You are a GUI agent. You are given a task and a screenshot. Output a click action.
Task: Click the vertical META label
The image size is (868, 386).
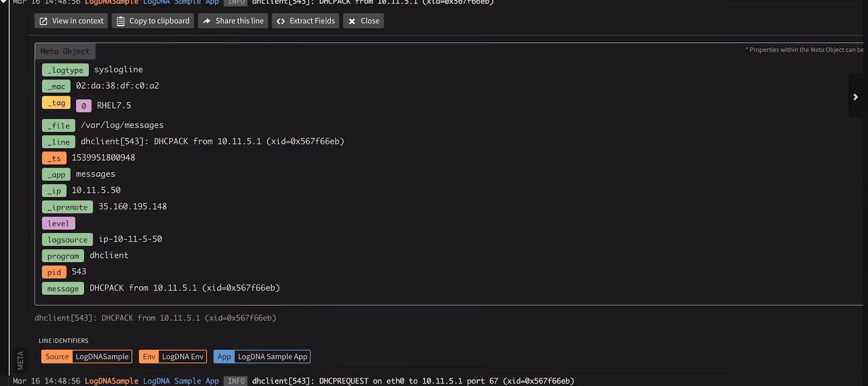(x=21, y=360)
